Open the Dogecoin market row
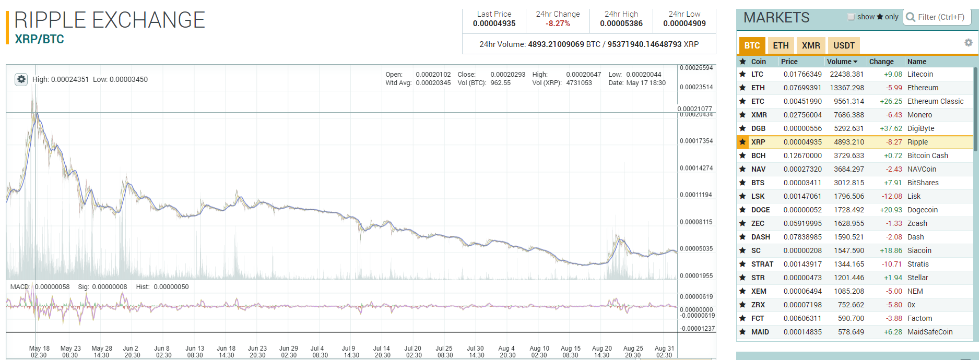Image resolution: width=980 pixels, height=360 pixels. 855,210
